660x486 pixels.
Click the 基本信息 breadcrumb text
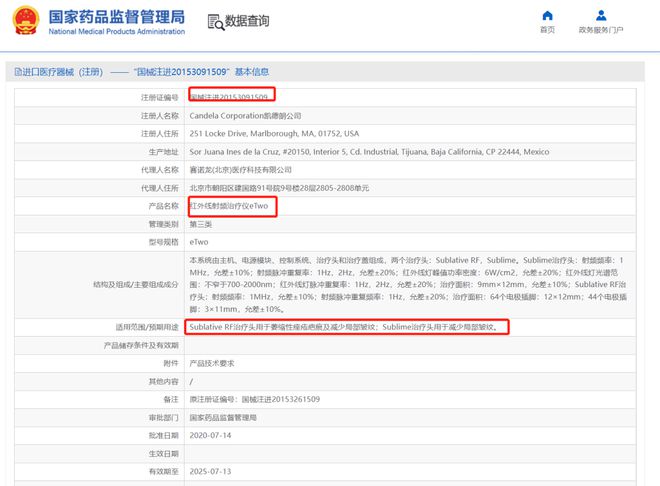point(252,72)
